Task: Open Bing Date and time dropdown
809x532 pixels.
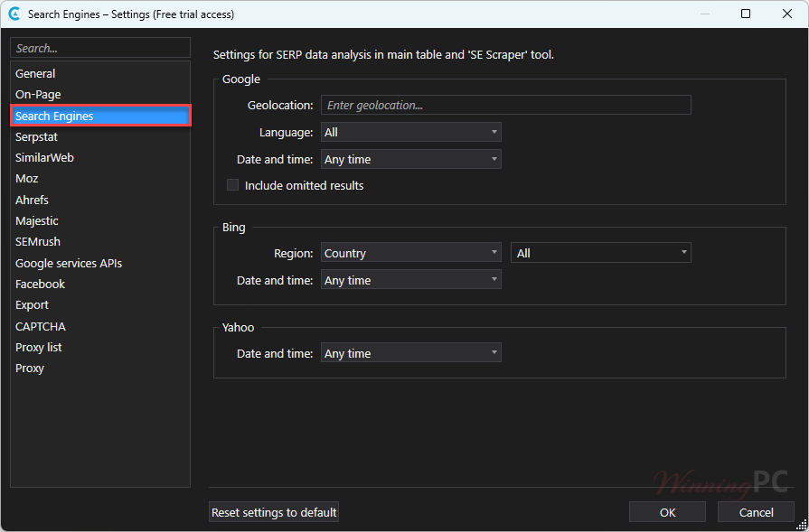Action: [x=410, y=281]
